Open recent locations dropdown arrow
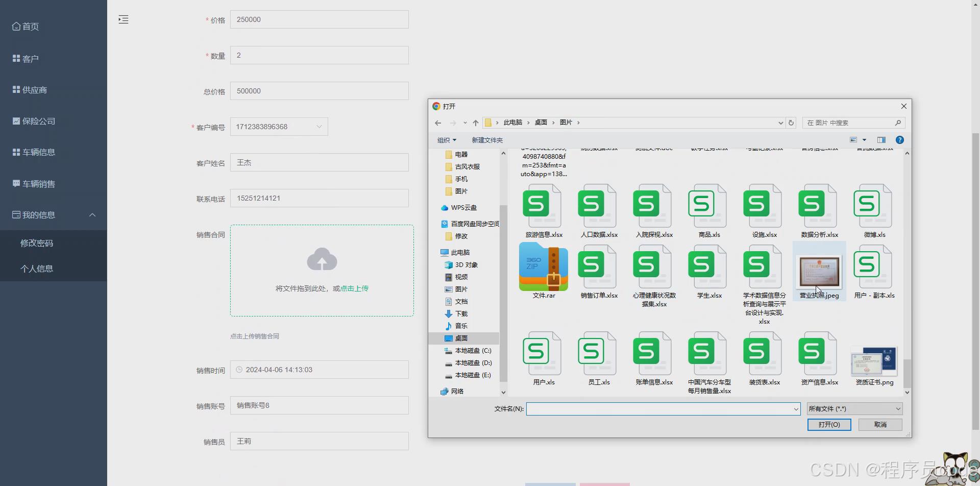Image resolution: width=980 pixels, height=486 pixels. point(465,123)
